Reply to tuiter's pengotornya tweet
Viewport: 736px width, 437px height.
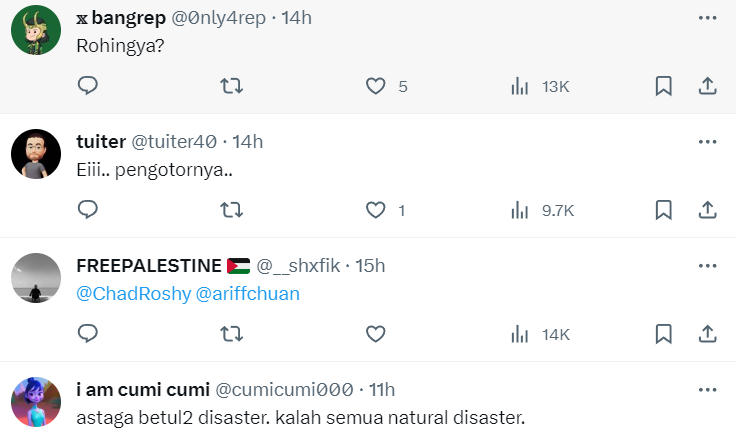(88, 210)
